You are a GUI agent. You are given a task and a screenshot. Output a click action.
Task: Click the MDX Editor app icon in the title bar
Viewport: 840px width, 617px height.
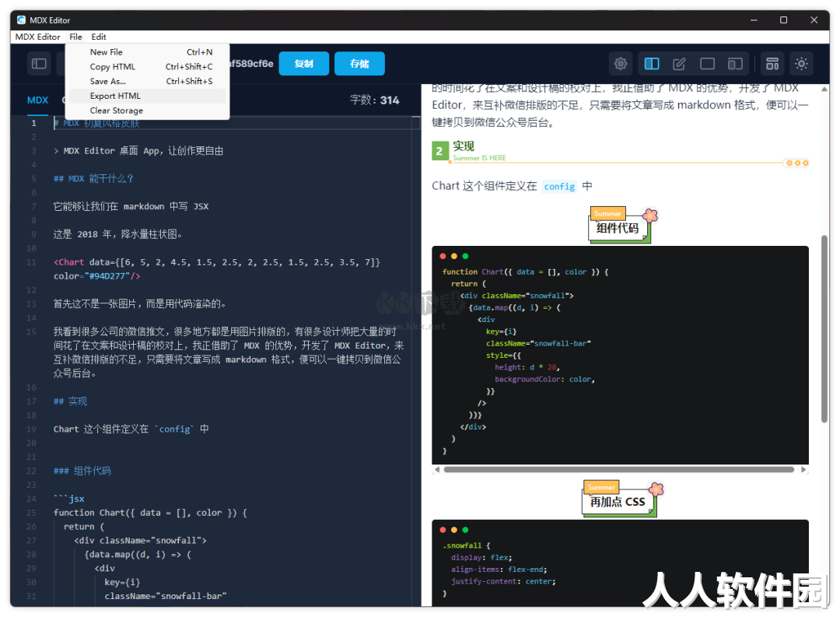pyautogui.click(x=22, y=19)
